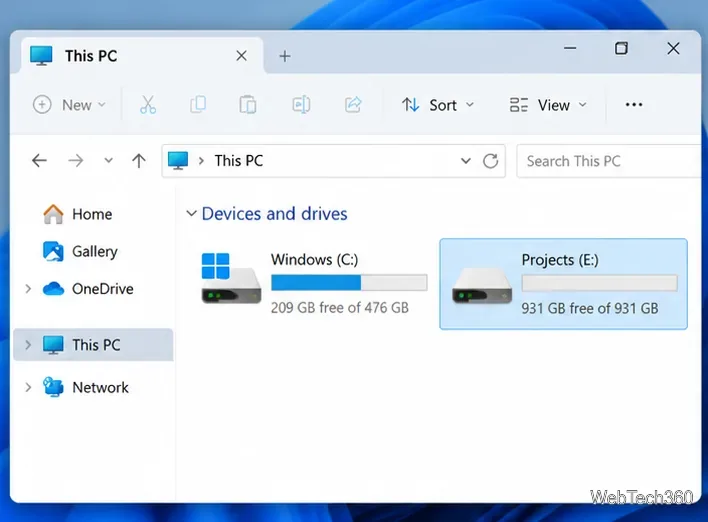This screenshot has width=708, height=522.
Task: Click the address bar breadcrumb chevron
Action: click(x=201, y=161)
